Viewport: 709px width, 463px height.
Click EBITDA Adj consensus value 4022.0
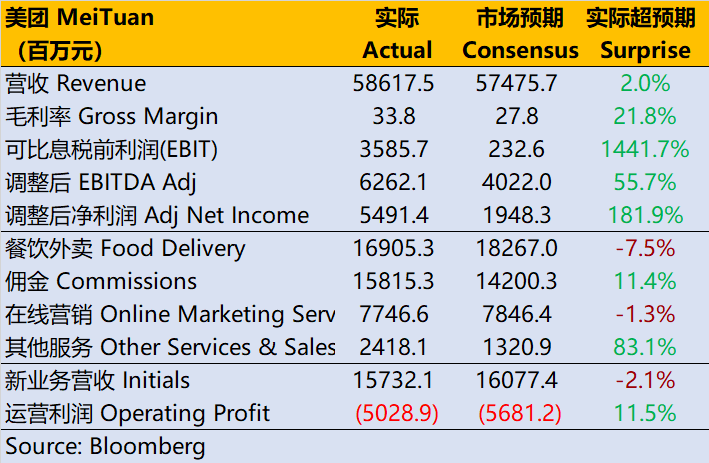(520, 183)
